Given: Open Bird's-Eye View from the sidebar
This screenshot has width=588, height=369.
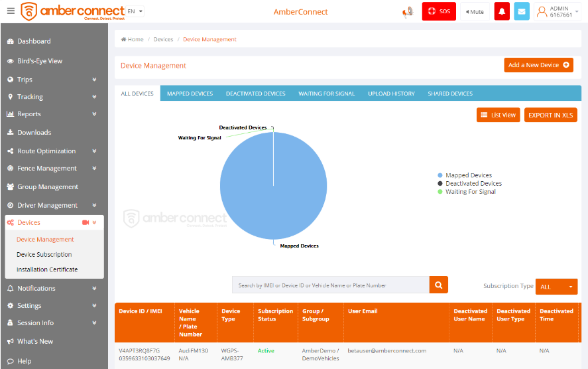Looking at the screenshot, I should [40, 61].
